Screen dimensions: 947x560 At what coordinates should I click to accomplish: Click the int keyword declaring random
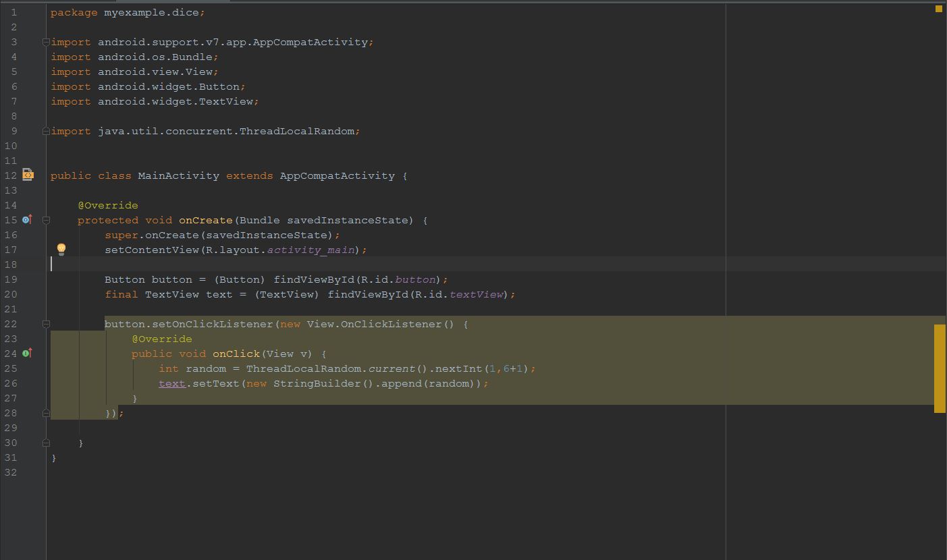tap(169, 368)
